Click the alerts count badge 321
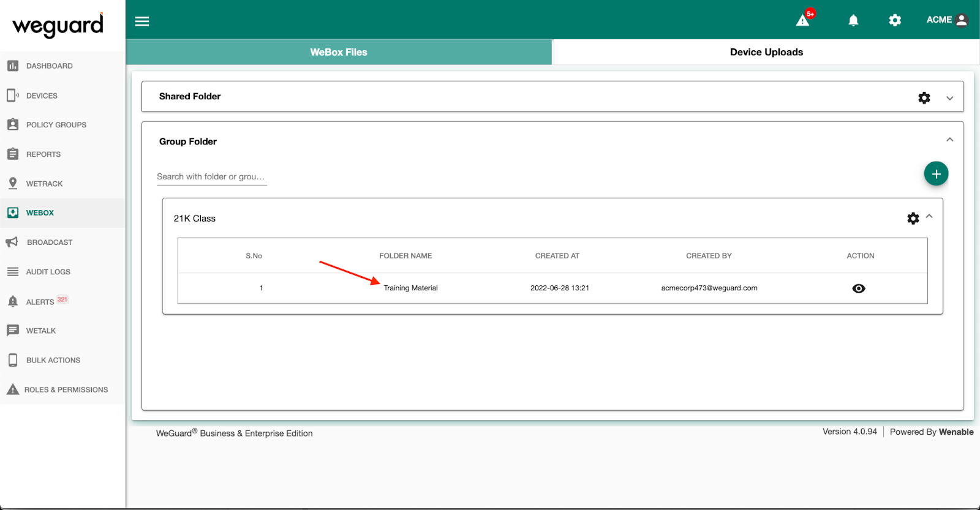Screen dimensions: 980x510 tap(62, 299)
